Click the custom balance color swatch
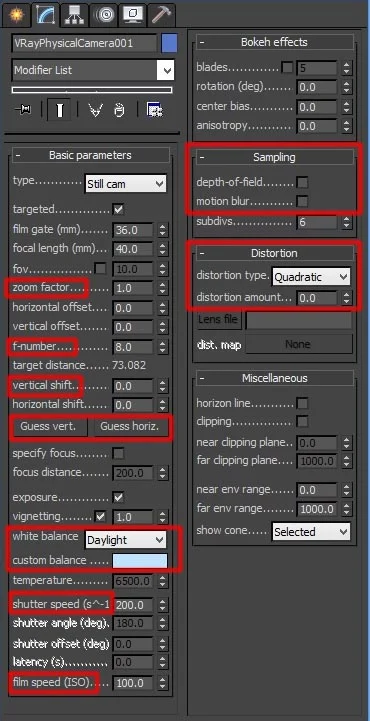The image size is (370, 721). [x=140, y=561]
